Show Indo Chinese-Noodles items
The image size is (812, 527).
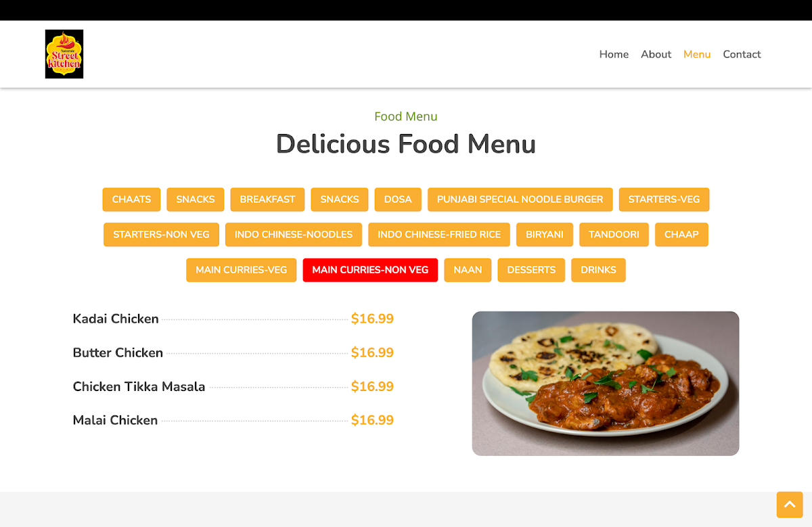coord(294,235)
